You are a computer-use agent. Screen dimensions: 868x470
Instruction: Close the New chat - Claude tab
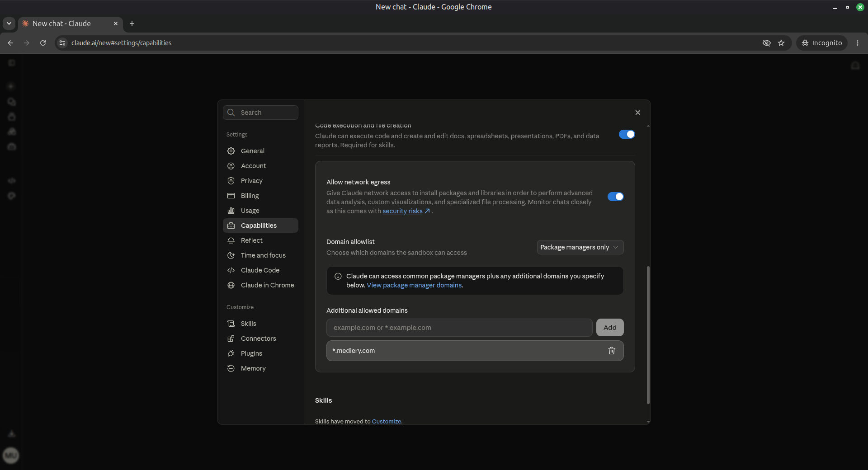click(x=116, y=23)
